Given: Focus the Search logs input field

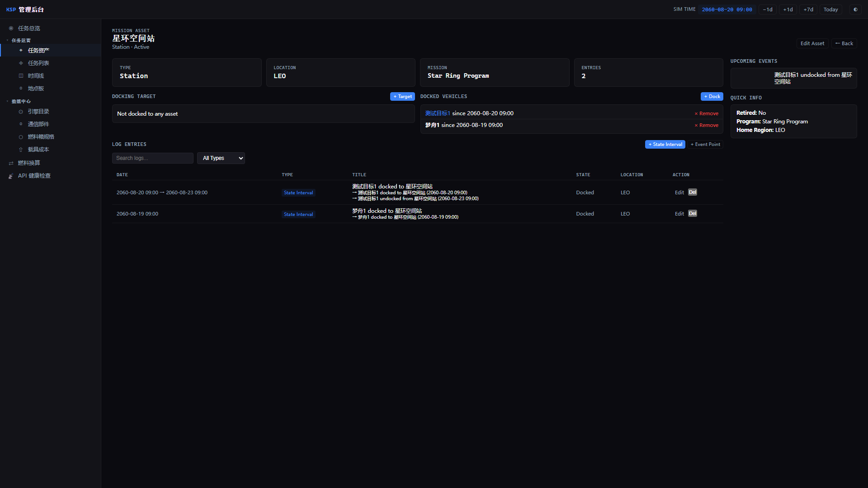Looking at the screenshot, I should tap(153, 158).
